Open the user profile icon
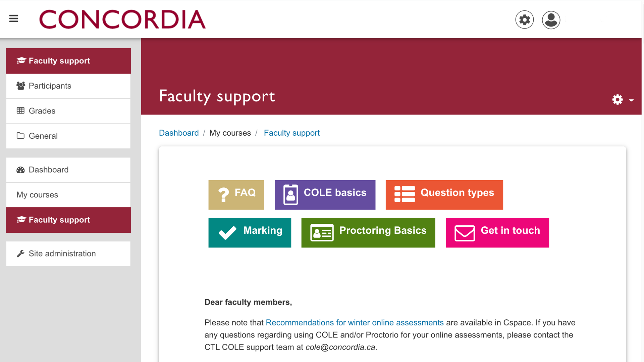Image resolution: width=644 pixels, height=362 pixels. 550,20
